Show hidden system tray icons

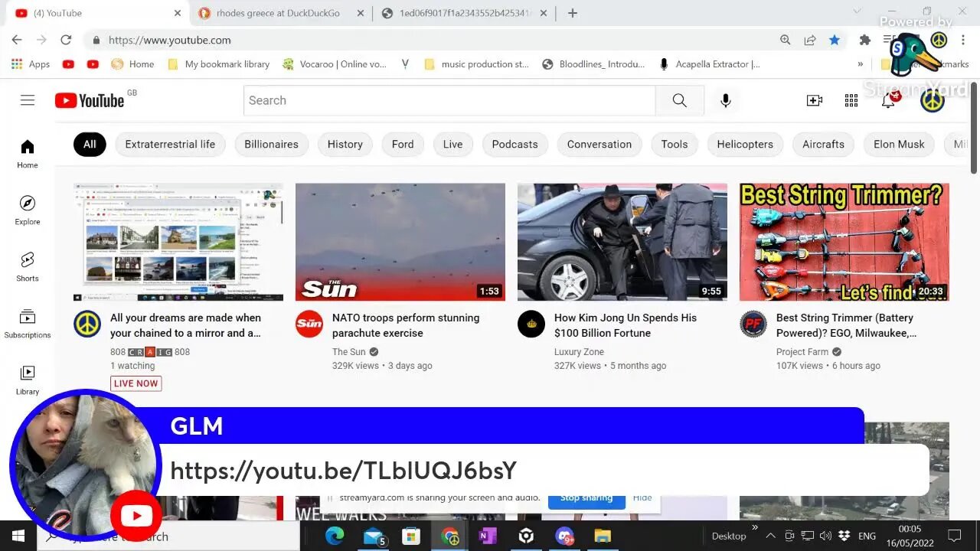tap(770, 536)
